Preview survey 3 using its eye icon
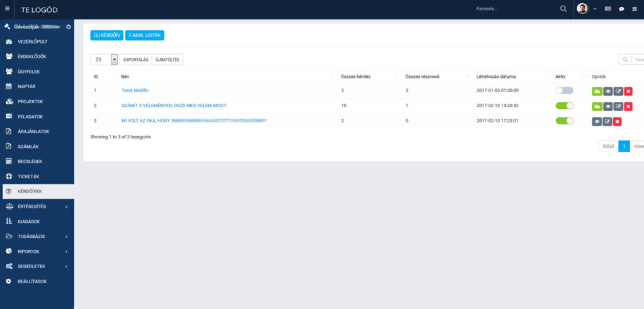The height and width of the screenshot is (309, 644). pyautogui.click(x=596, y=121)
